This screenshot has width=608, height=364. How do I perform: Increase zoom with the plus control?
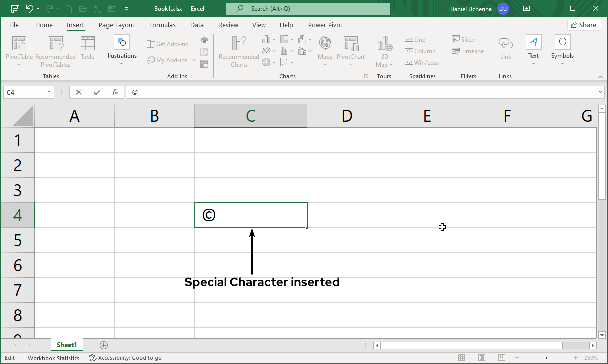tap(575, 358)
